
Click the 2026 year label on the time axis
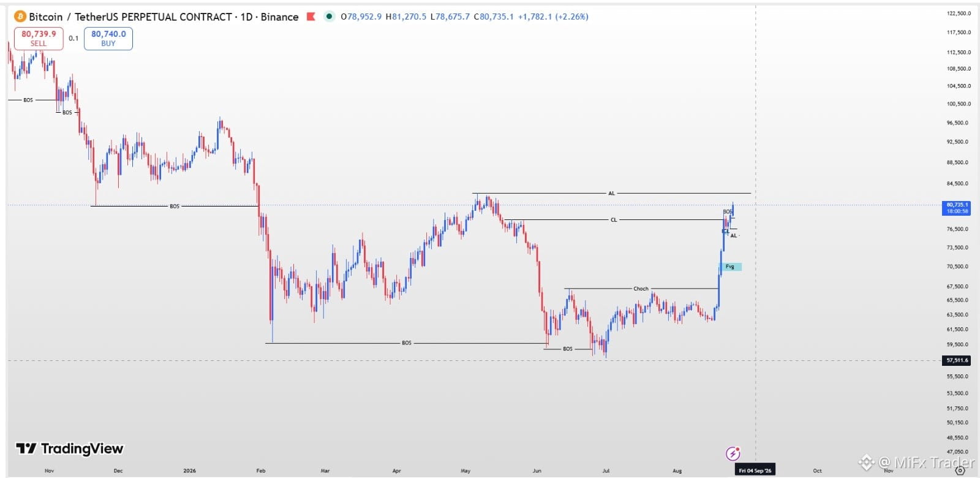(x=190, y=471)
